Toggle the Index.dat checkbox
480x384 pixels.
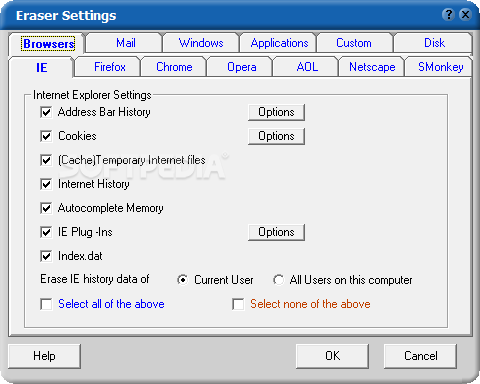tap(46, 256)
